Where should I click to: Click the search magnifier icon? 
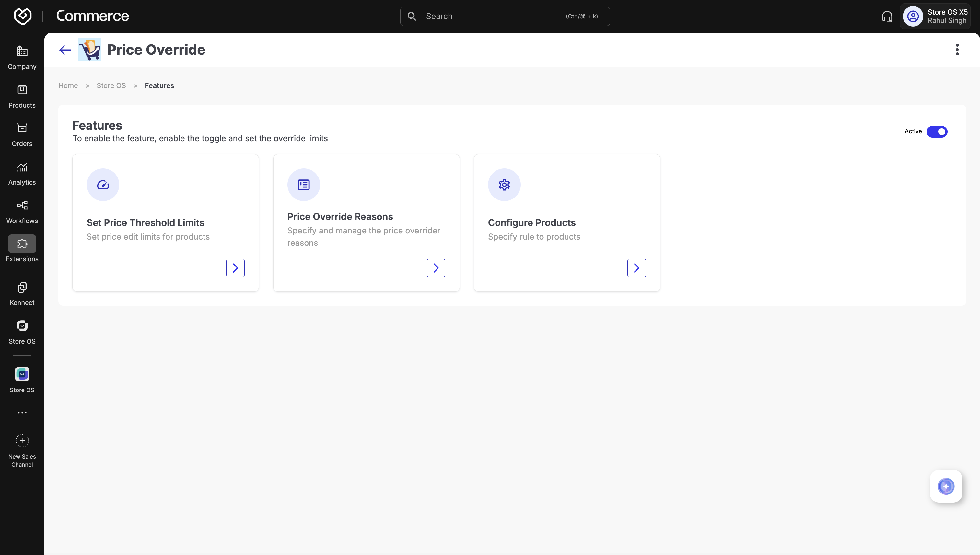tap(412, 17)
